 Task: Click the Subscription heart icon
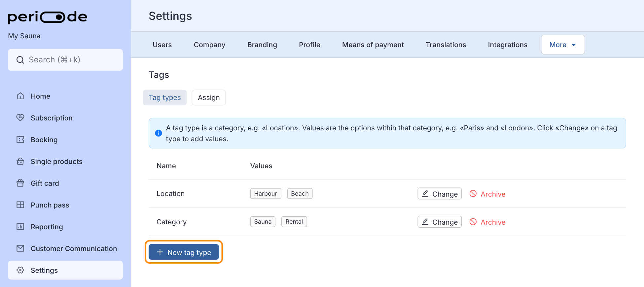(x=20, y=118)
